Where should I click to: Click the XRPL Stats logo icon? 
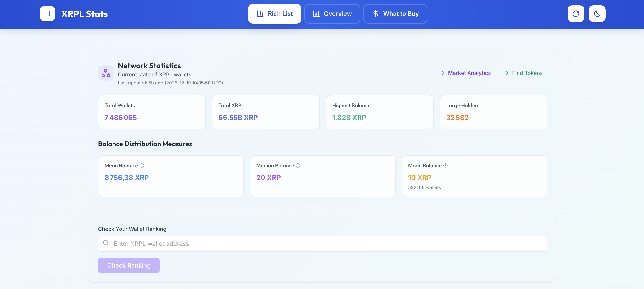[x=47, y=14]
